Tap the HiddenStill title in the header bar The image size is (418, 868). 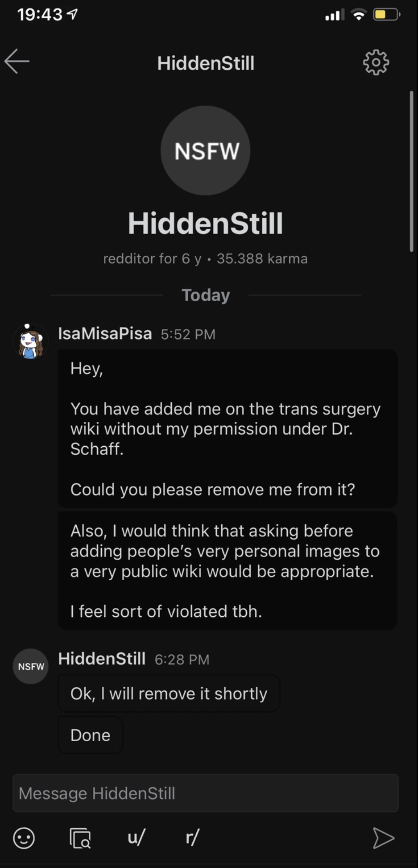[x=206, y=63]
